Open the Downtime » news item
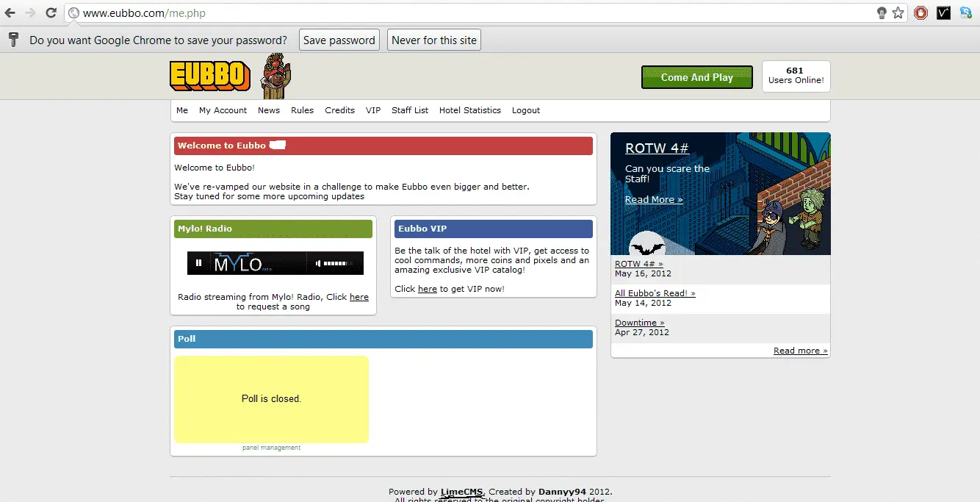Viewport: 980px width, 502px height. pyautogui.click(x=640, y=323)
